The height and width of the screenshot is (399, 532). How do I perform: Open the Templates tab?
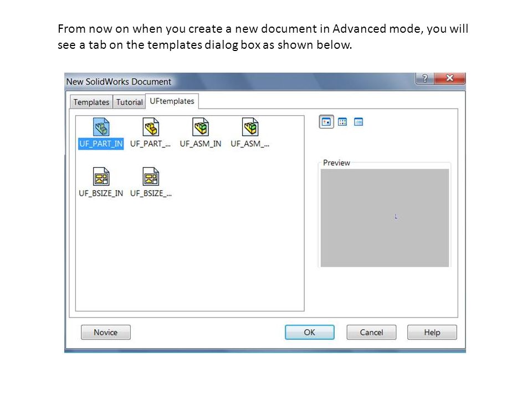tap(91, 102)
